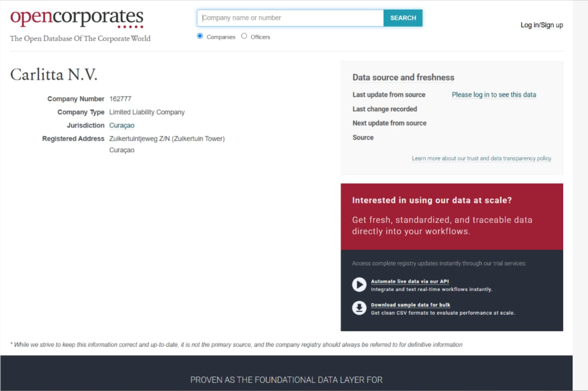Click the Get clean CSV formats text
This screenshot has width=588, height=391.
click(x=443, y=313)
